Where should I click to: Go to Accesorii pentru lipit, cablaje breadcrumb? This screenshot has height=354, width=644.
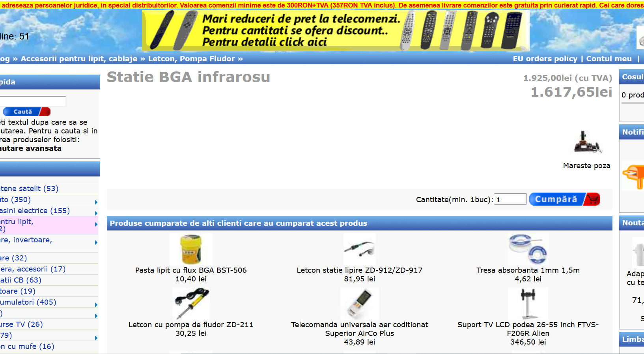pyautogui.click(x=79, y=59)
